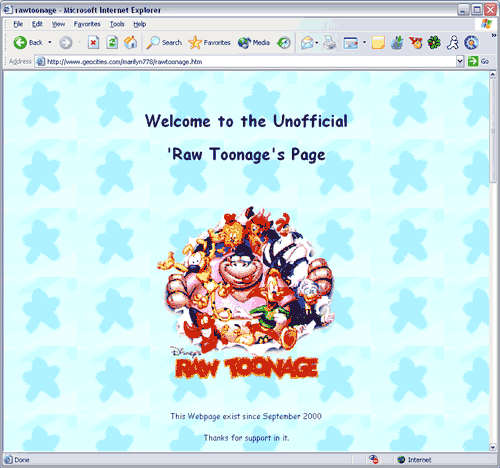Click 'This Webpage exist since September 2000' text

pyautogui.click(x=246, y=416)
